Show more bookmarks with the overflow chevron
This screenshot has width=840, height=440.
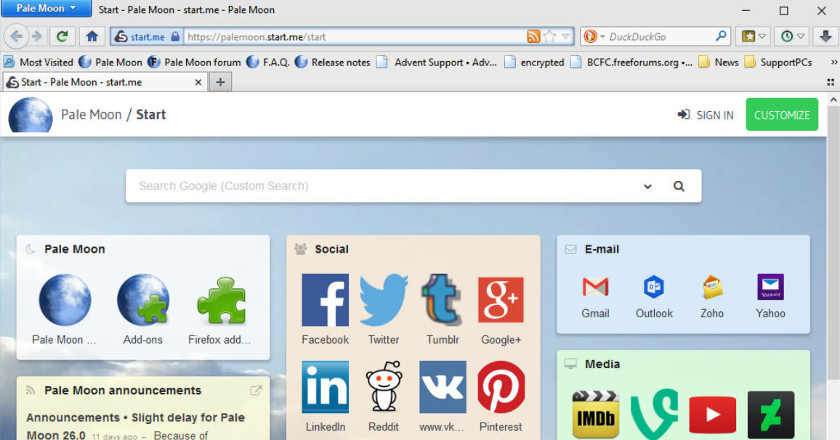click(x=833, y=62)
